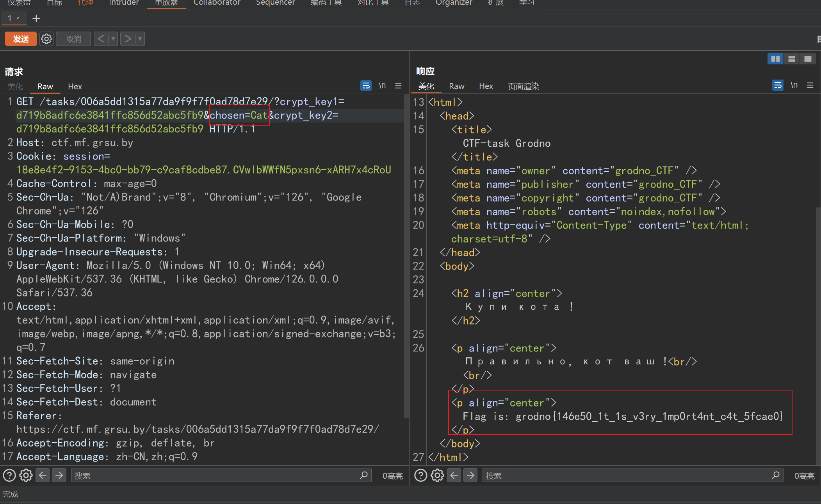
Task: Click the Referer URL line in request
Action: [x=198, y=429]
